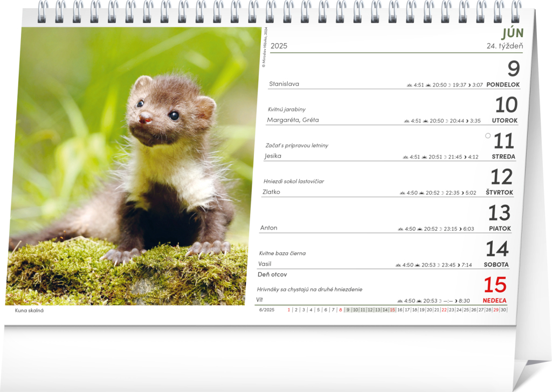The image size is (552, 392).
Task: Click the moonrise icon in Streda row
Action: click(x=446, y=157)
